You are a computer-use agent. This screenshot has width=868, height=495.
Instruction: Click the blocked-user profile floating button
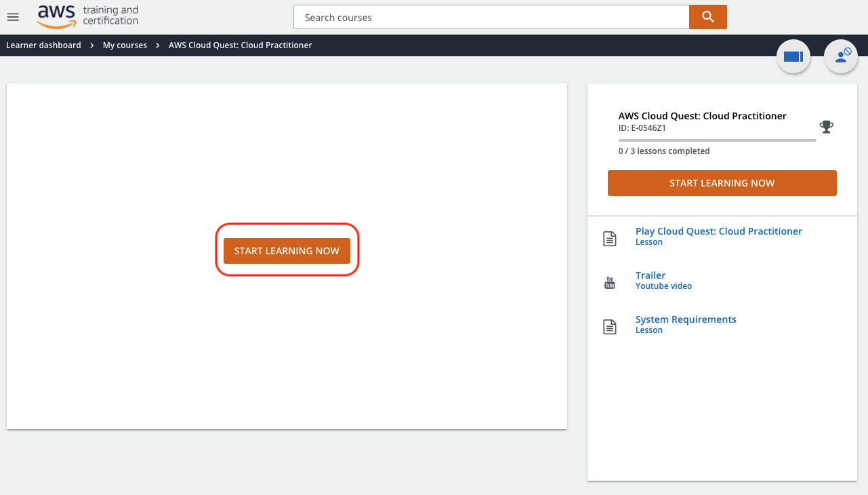click(841, 56)
